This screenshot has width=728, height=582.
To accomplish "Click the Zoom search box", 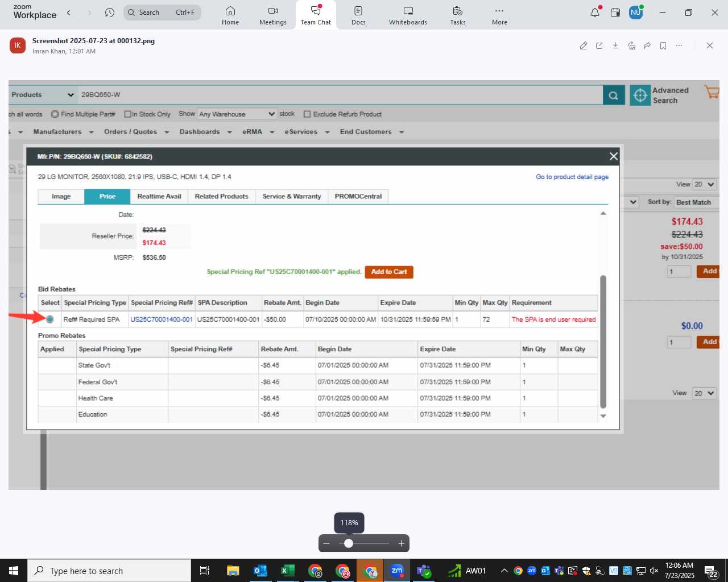I will tap(162, 12).
